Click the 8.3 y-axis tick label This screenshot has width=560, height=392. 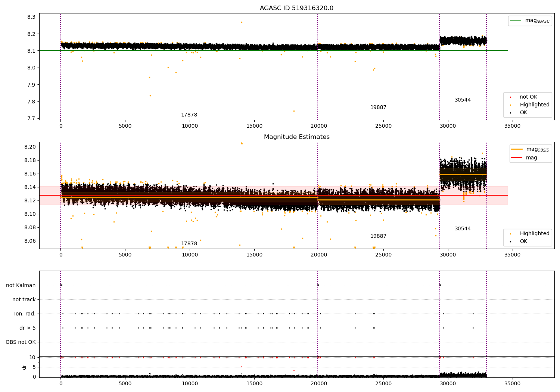pos(31,17)
